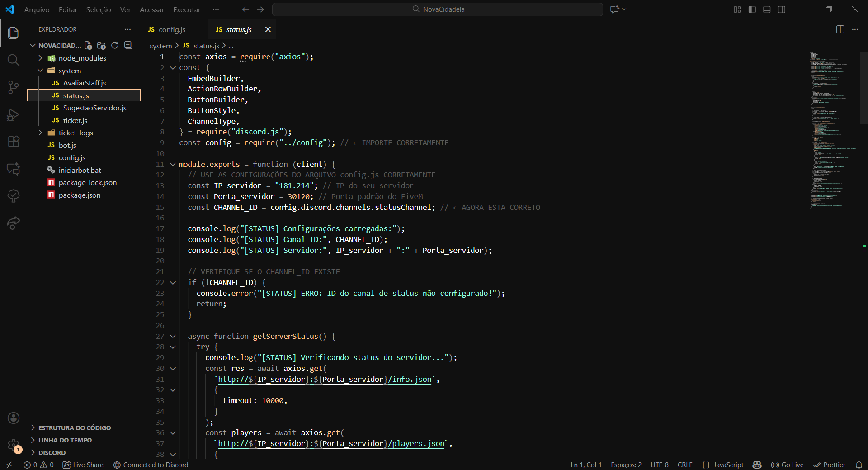Viewport: 868px width, 470px height.
Task: Toggle the secondary side bar visibility
Action: click(782, 9)
